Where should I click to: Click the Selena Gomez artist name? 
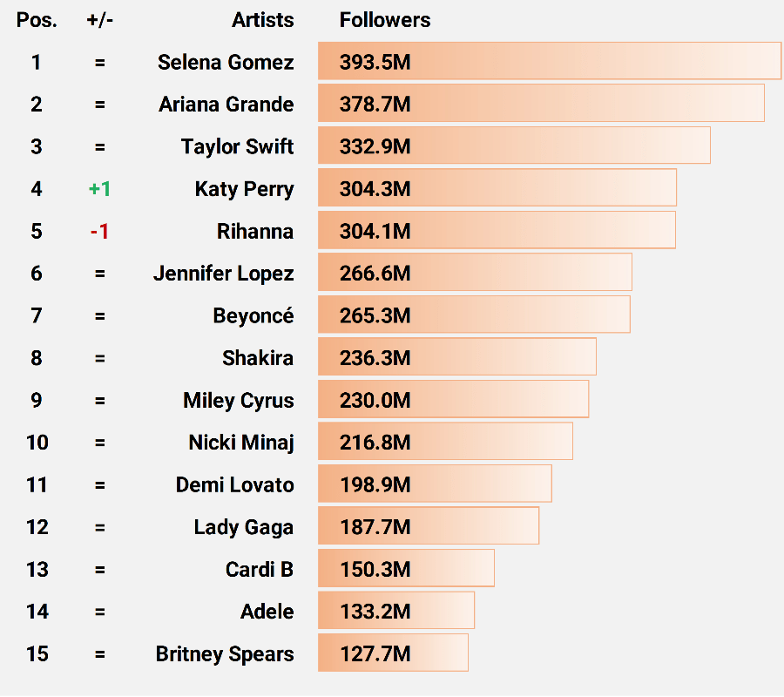click(x=226, y=63)
